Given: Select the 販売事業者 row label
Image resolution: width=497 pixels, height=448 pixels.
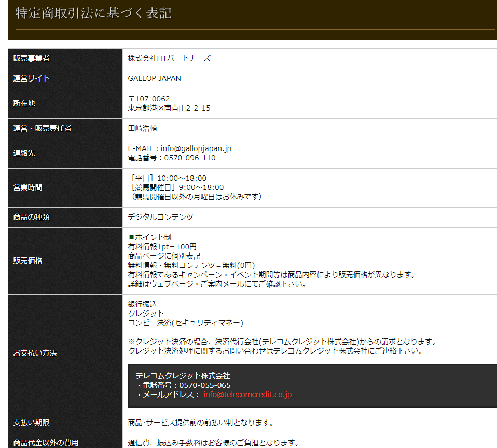Looking at the screenshot, I should [31, 58].
